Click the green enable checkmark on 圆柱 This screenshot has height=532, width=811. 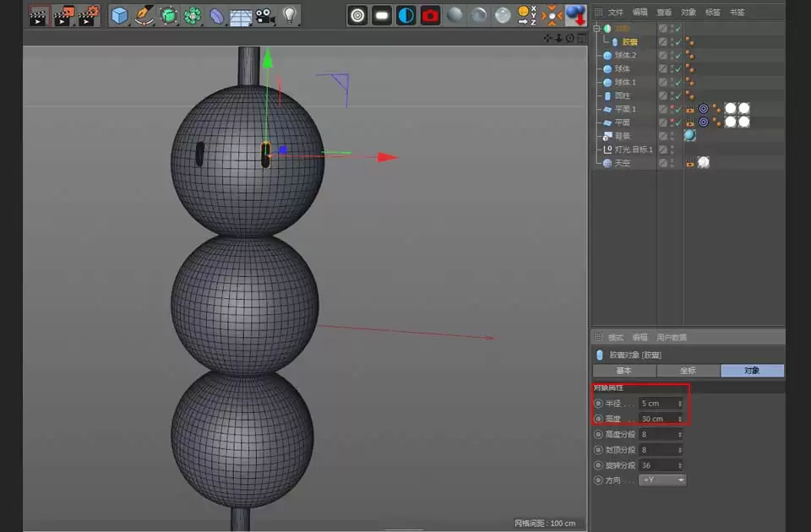pyautogui.click(x=678, y=95)
